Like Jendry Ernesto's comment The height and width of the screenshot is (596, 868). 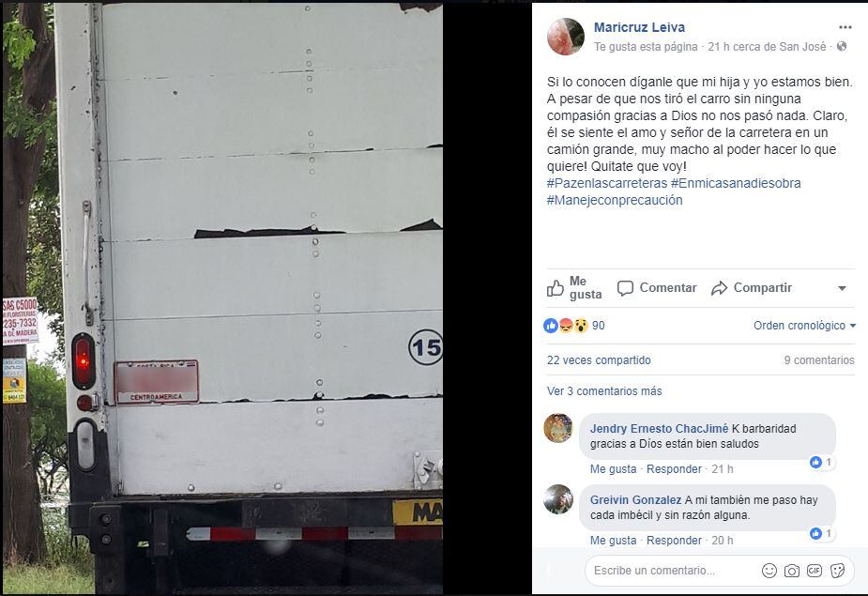613,469
